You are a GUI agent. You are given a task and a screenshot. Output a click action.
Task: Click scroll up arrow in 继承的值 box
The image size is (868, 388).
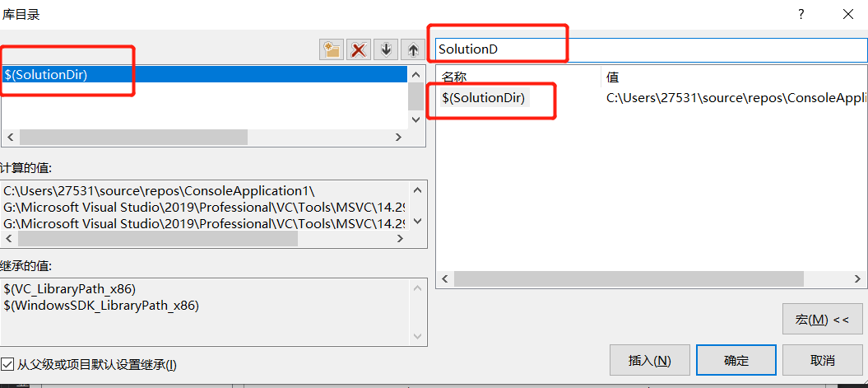(417, 289)
